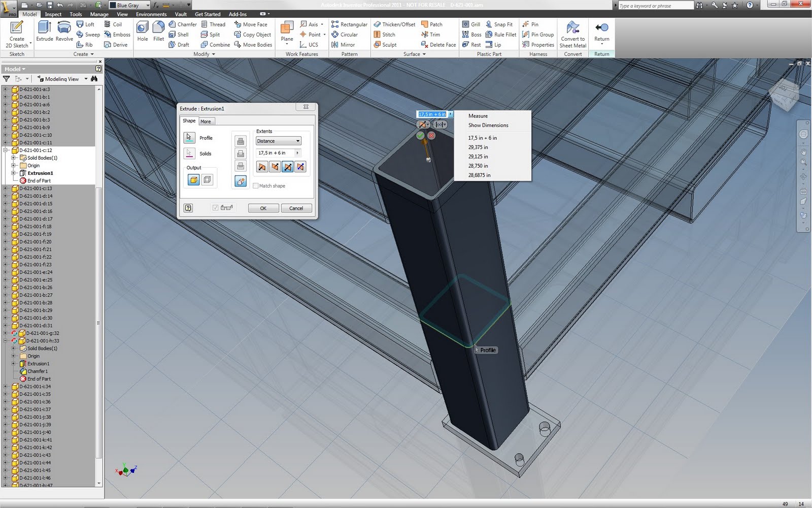Select the Extrude tool in the Create panel
This screenshot has width=812, height=508.
point(45,31)
